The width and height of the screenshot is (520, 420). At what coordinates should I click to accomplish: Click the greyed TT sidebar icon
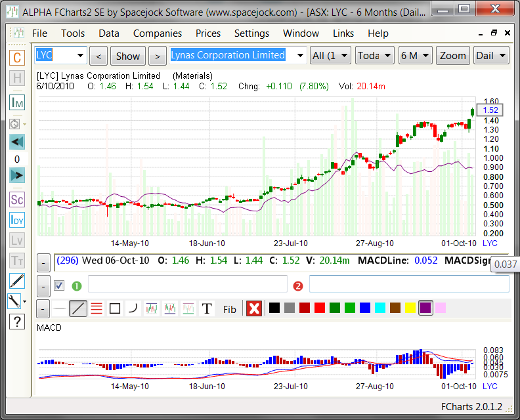pyautogui.click(x=17, y=261)
